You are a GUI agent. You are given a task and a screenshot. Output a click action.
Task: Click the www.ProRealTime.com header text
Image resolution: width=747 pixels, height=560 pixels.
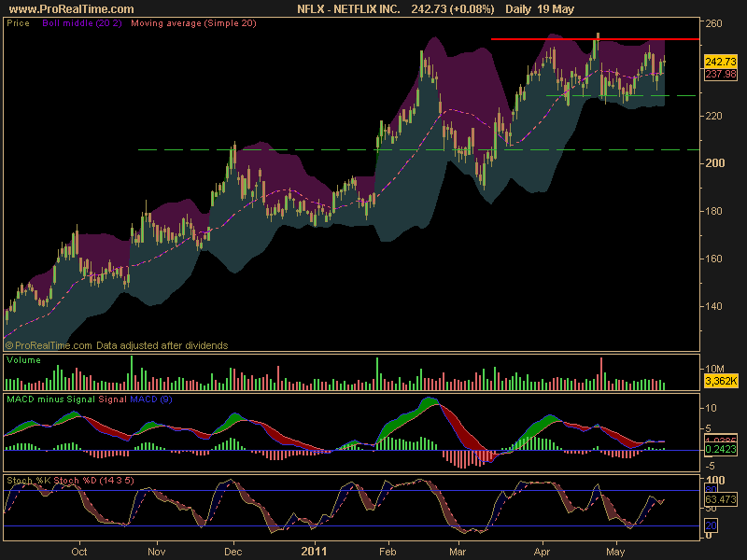pyautogui.click(x=72, y=9)
